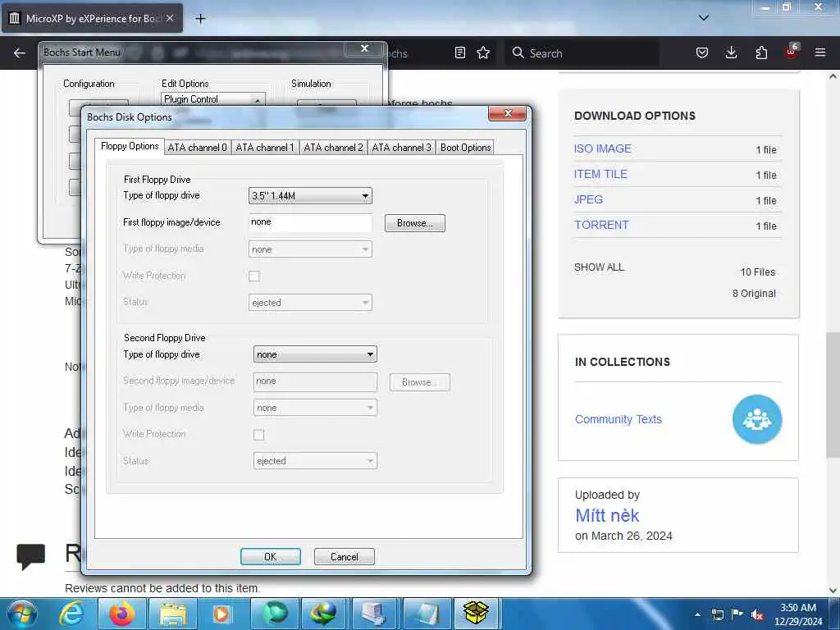Click the yellow box Bochs taskbar icon

[477, 614]
